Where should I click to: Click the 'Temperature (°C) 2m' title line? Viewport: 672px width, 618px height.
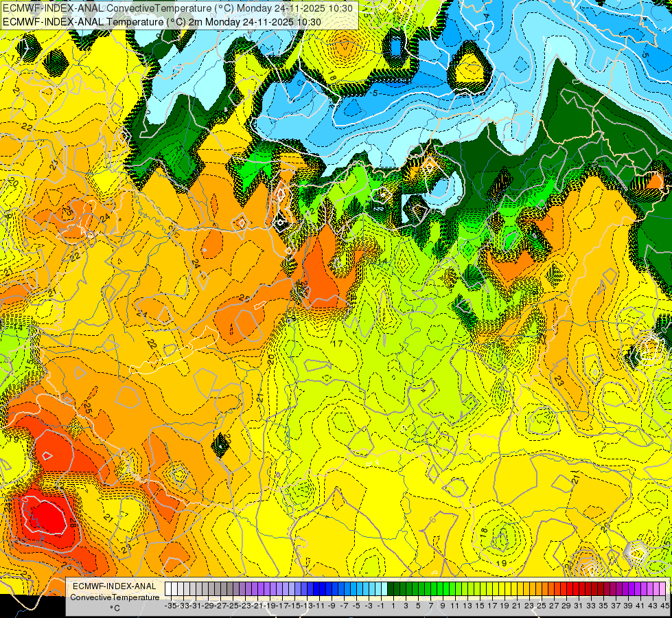161,22
